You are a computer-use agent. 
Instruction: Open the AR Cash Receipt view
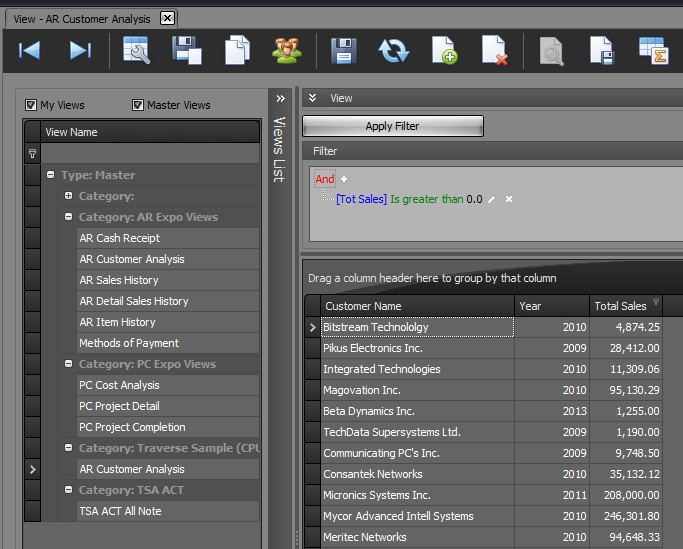point(168,238)
